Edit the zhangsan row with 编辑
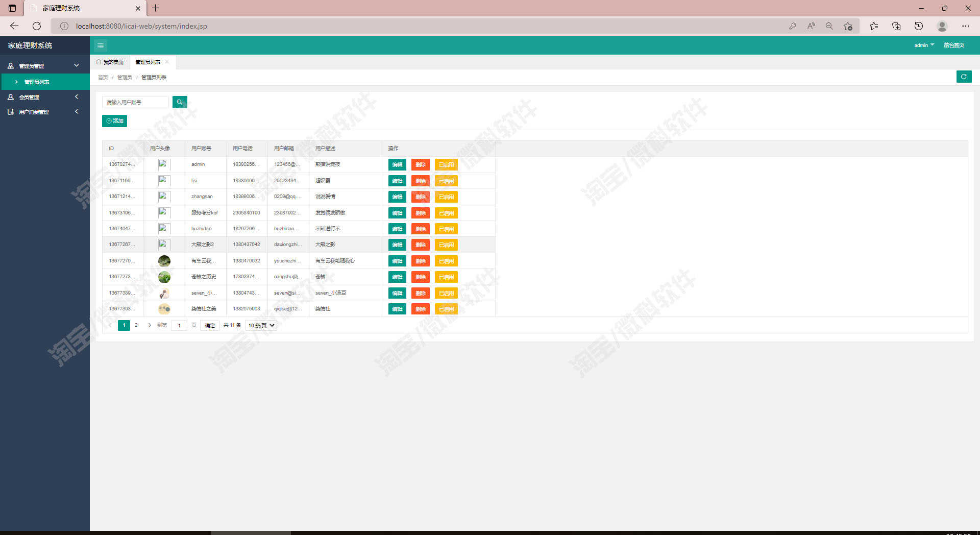 pyautogui.click(x=397, y=197)
